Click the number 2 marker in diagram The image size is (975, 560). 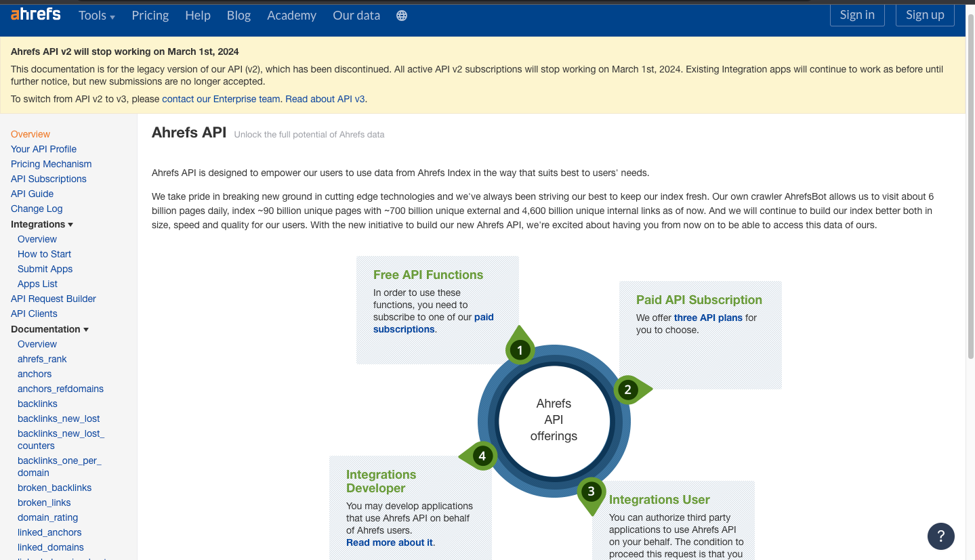point(627,389)
